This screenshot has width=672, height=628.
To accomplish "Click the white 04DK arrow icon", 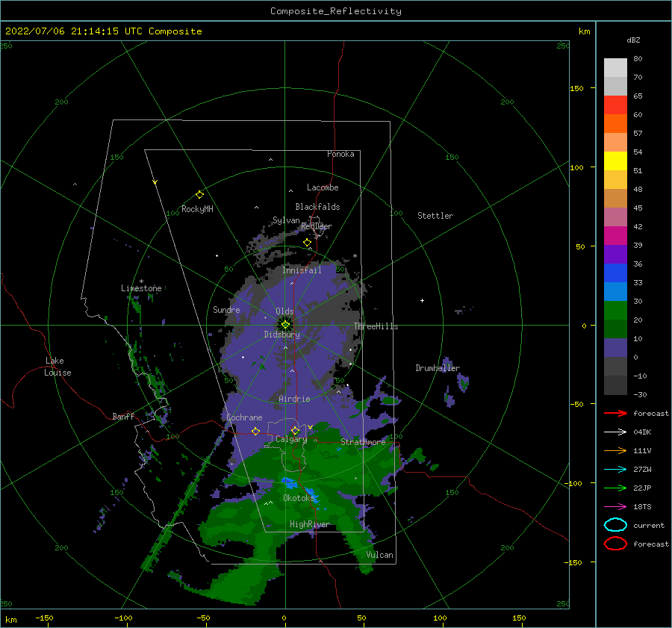I will (x=615, y=432).
